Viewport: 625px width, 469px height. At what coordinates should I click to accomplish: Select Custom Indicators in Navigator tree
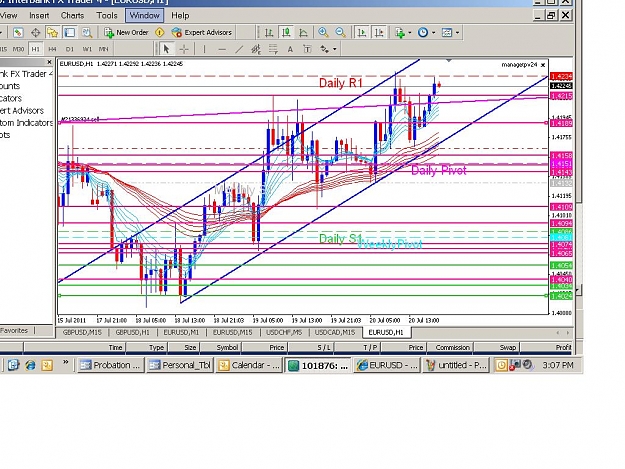(26, 123)
